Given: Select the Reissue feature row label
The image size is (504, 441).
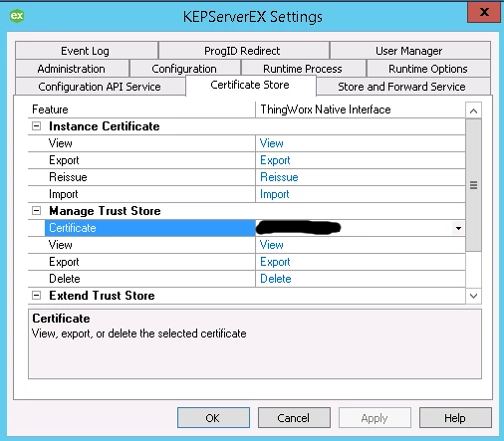Looking at the screenshot, I should (68, 177).
